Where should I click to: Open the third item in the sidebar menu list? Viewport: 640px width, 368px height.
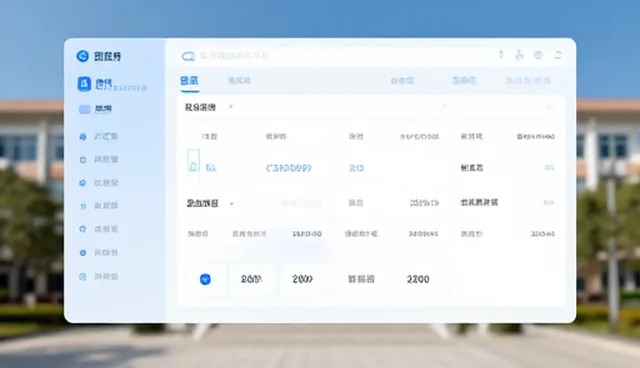click(99, 183)
